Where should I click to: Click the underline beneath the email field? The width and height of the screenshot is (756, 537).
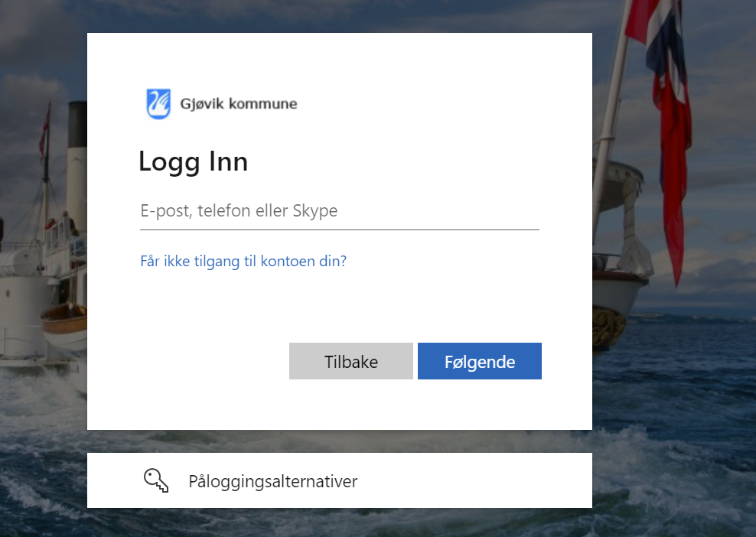(x=339, y=229)
